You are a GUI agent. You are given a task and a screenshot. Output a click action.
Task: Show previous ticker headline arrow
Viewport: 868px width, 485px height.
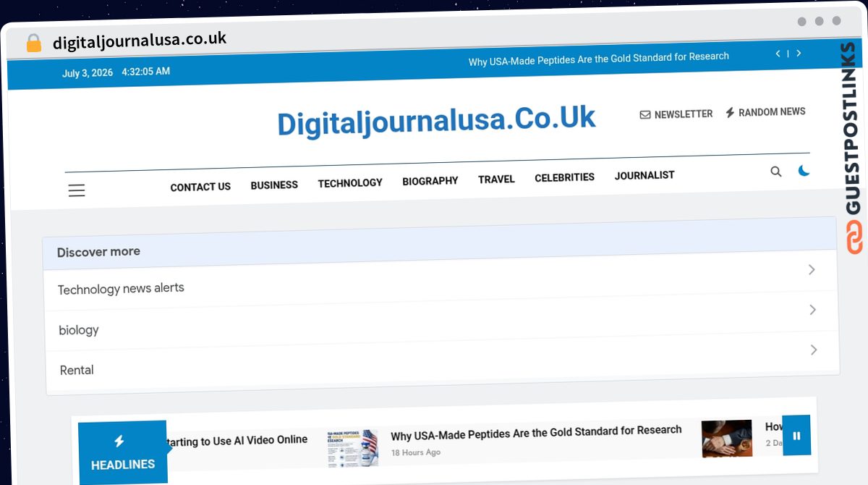pyautogui.click(x=778, y=54)
